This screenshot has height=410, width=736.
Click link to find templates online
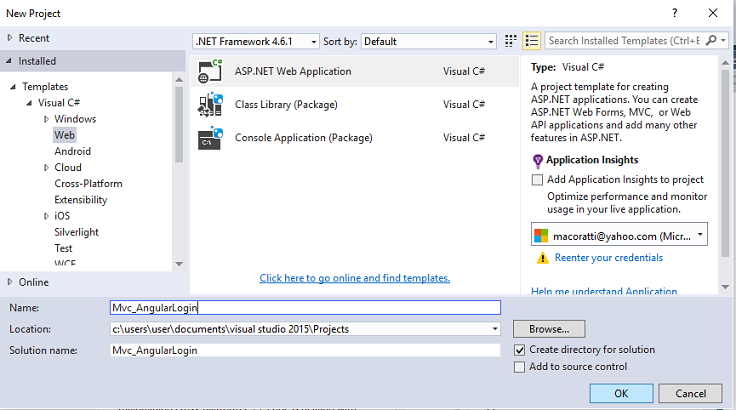pyautogui.click(x=354, y=278)
